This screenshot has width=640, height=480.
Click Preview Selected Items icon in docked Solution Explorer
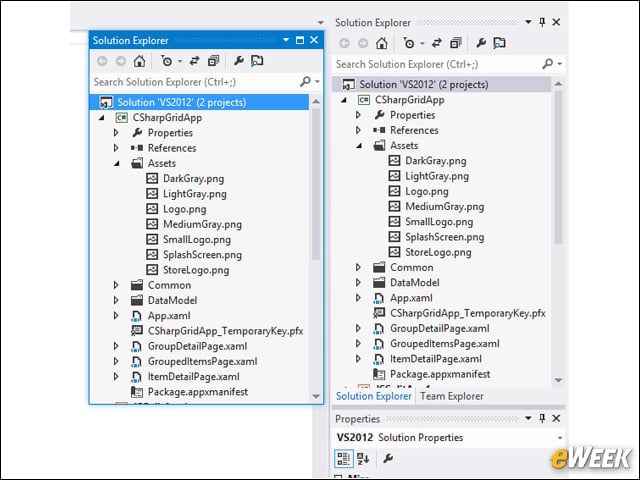(x=499, y=43)
